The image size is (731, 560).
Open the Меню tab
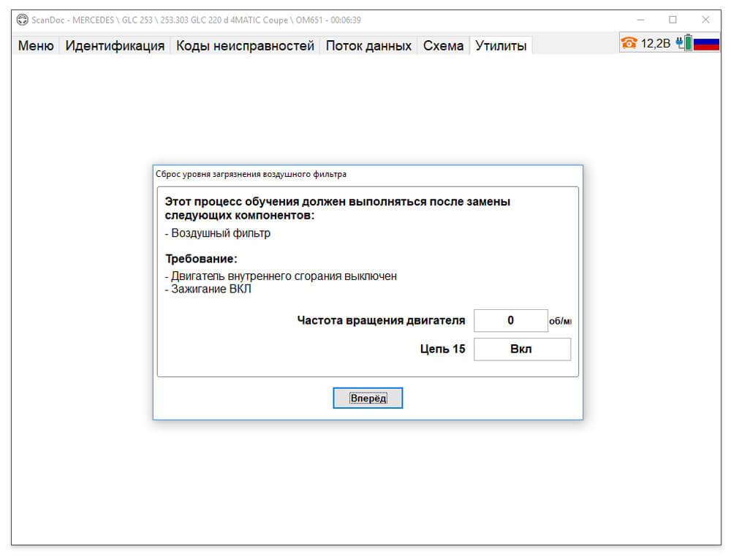click(36, 46)
